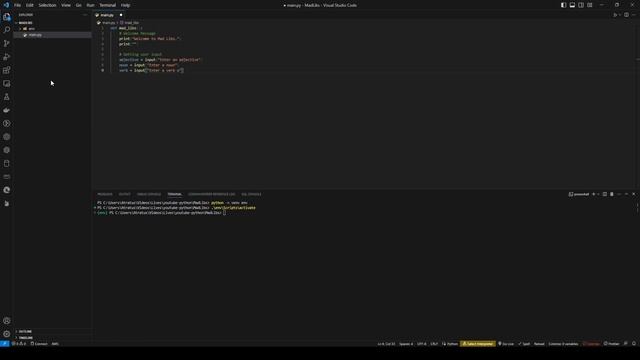
Task: Open the Manage gear menu
Action: click(7, 334)
